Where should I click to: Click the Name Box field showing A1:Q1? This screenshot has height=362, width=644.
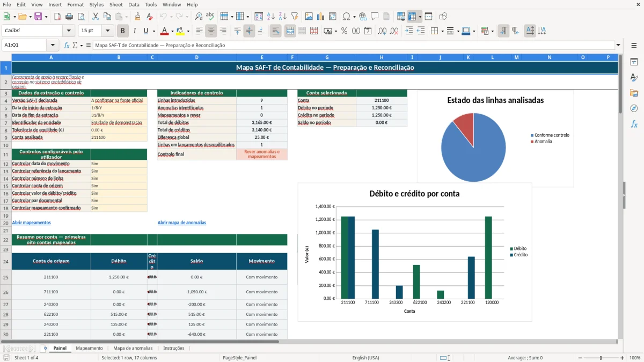pyautogui.click(x=25, y=45)
